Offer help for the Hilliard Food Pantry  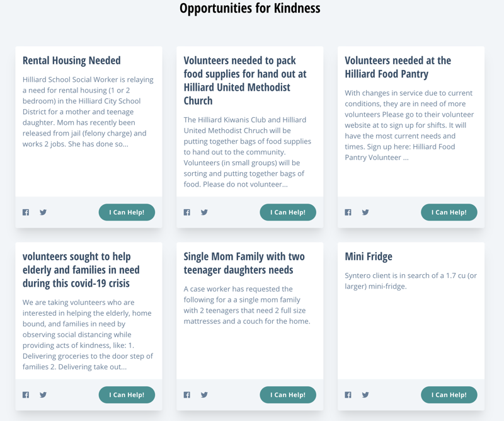tap(449, 212)
